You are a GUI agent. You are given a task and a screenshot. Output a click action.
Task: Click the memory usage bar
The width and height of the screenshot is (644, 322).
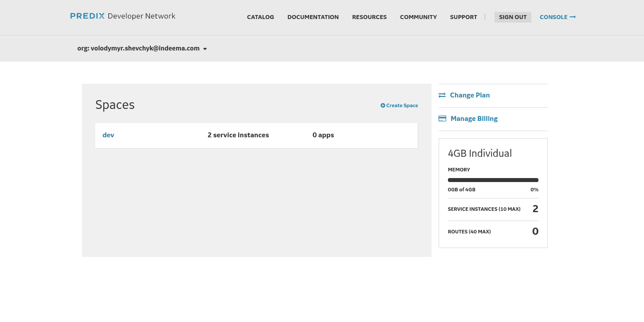click(x=493, y=180)
